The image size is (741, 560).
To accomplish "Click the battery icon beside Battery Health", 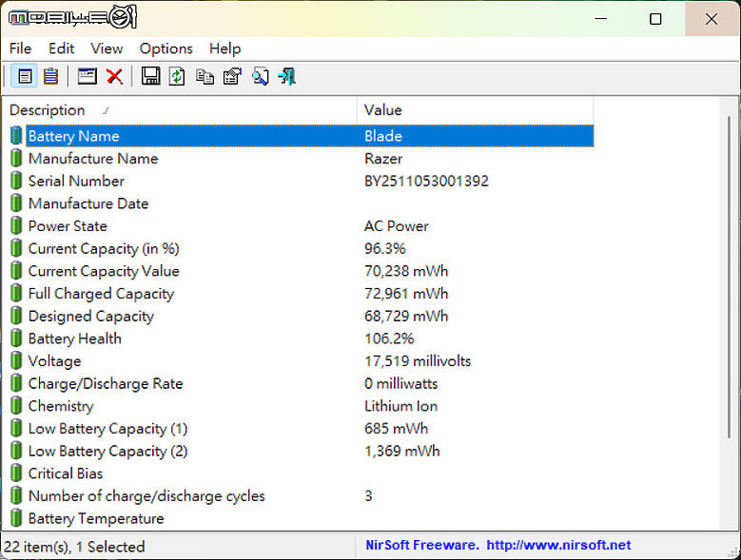I will (16, 338).
